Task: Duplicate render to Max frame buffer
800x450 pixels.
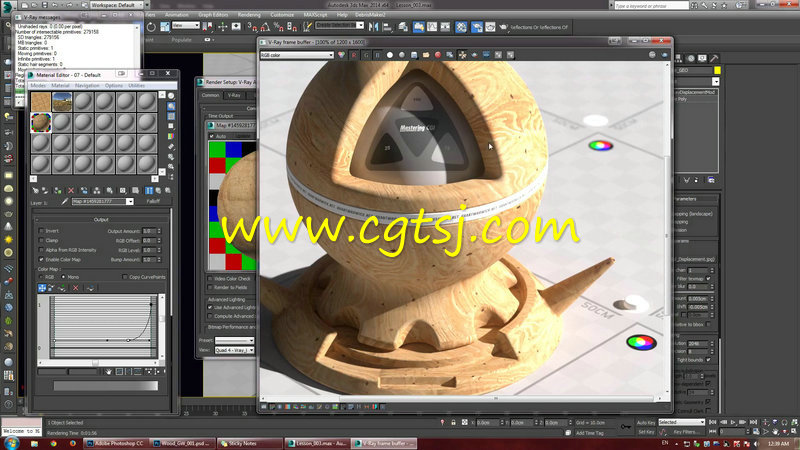Action: (x=450, y=55)
